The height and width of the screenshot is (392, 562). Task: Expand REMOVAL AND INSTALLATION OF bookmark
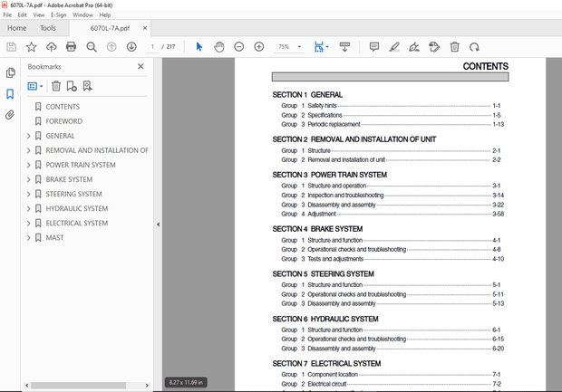coord(29,150)
